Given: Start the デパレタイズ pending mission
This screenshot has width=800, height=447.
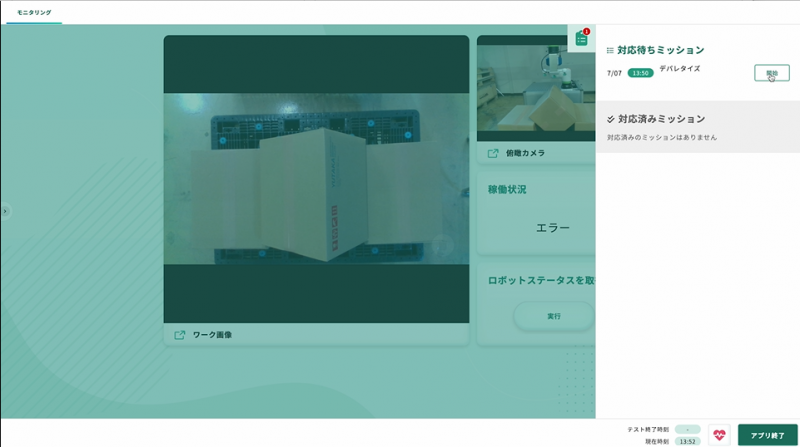Looking at the screenshot, I should (x=772, y=73).
